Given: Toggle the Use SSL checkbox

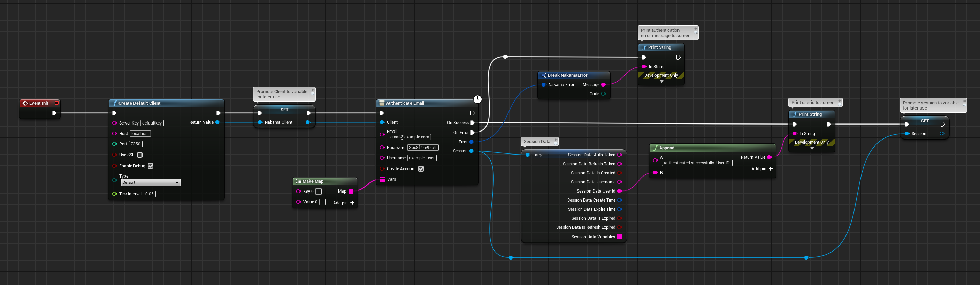Looking at the screenshot, I should click(140, 155).
